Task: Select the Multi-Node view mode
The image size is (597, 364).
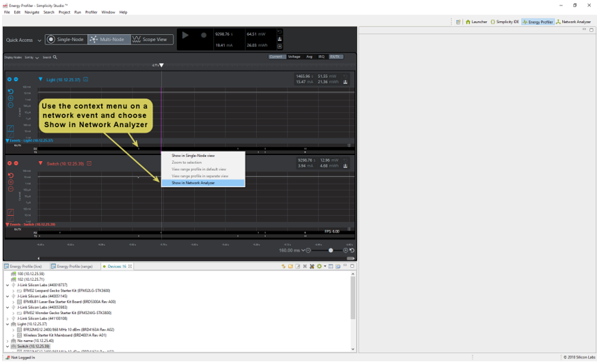Action: [109, 39]
